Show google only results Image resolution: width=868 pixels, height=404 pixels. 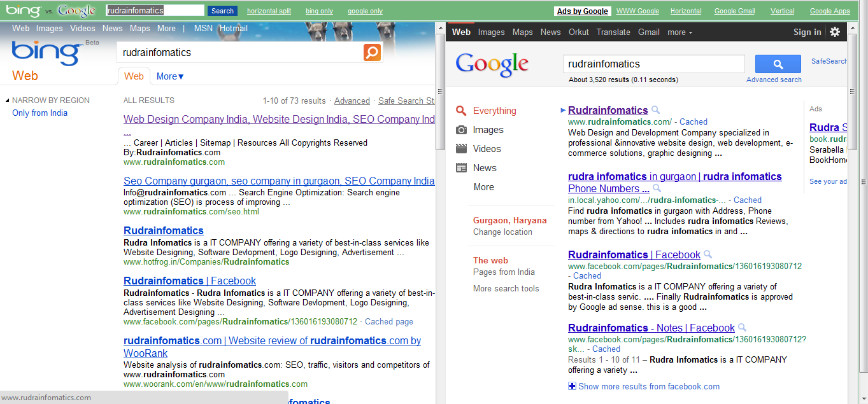[x=365, y=11]
